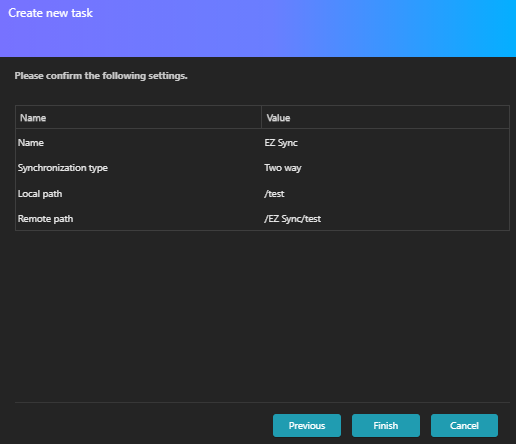Select the Two way value cell
Screen dimensions: 516x444
click(x=283, y=168)
